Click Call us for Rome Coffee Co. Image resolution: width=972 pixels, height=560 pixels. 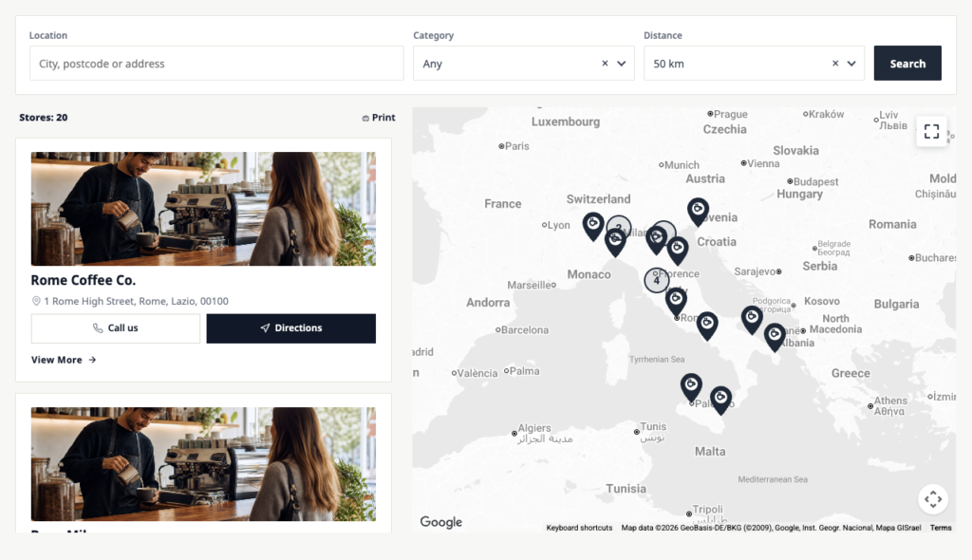[x=115, y=328]
